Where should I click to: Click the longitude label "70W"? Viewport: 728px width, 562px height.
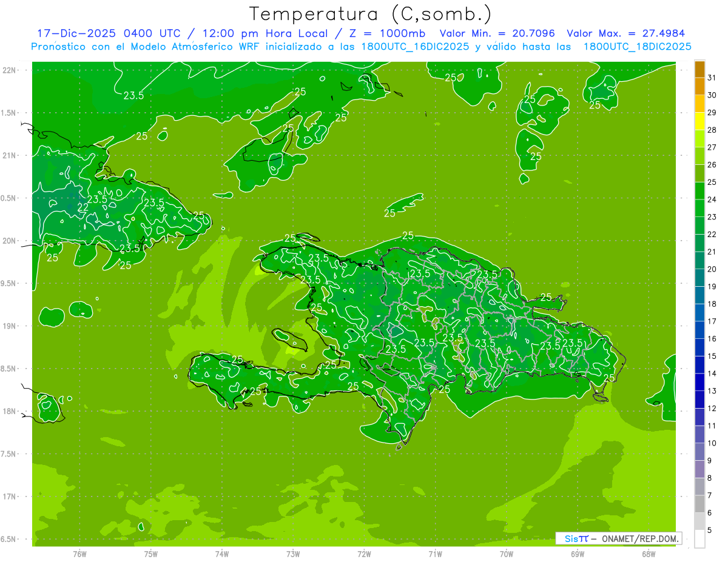coord(506,554)
